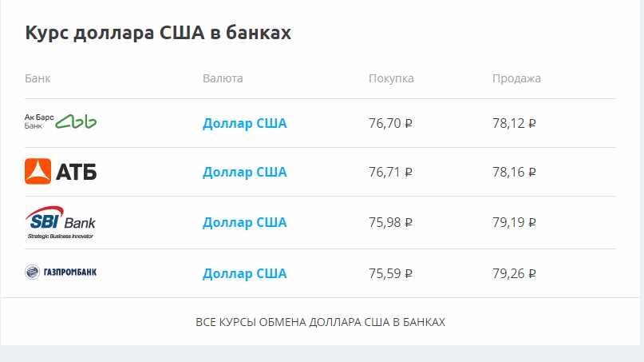Click the Продажа column header
The image size is (644, 362).
tap(516, 78)
